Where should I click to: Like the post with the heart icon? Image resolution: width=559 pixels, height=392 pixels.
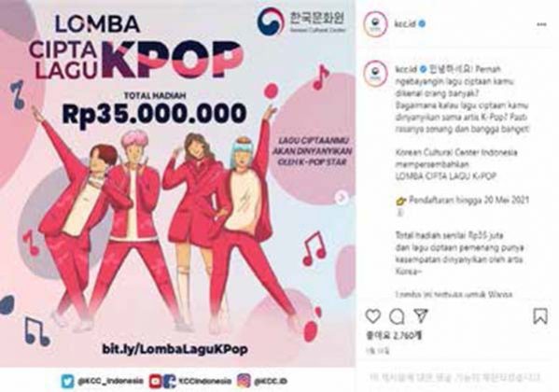click(x=373, y=316)
